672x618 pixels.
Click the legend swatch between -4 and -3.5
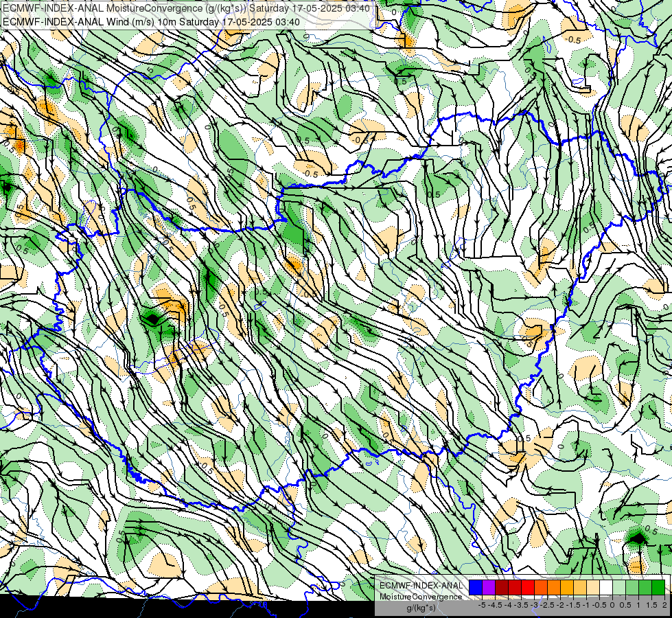[x=515, y=588]
